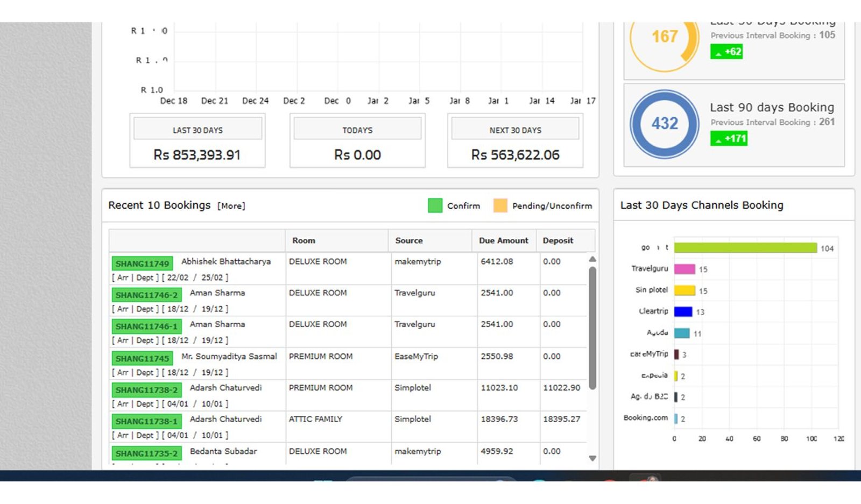Click the teal Agoda chart bar
Image resolution: width=861 pixels, height=504 pixels.
tap(682, 333)
